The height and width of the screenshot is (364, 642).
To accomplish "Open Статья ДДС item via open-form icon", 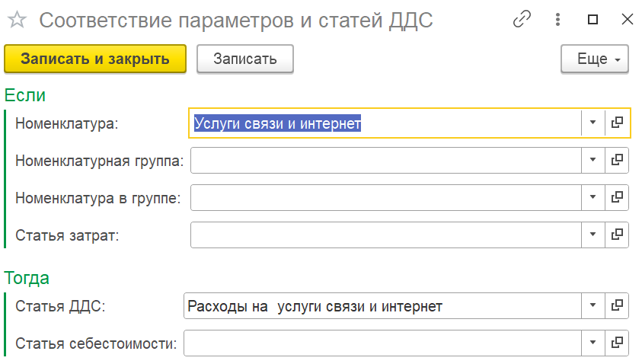I will 617,305.
